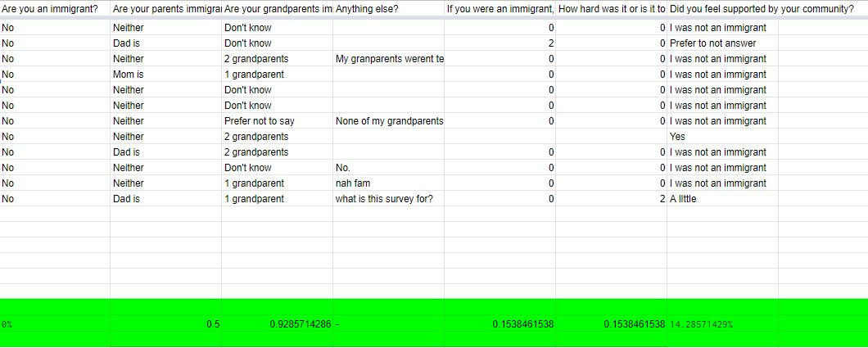
Task: Select the 'Prefer to not answer' cell
Action: pos(722,43)
